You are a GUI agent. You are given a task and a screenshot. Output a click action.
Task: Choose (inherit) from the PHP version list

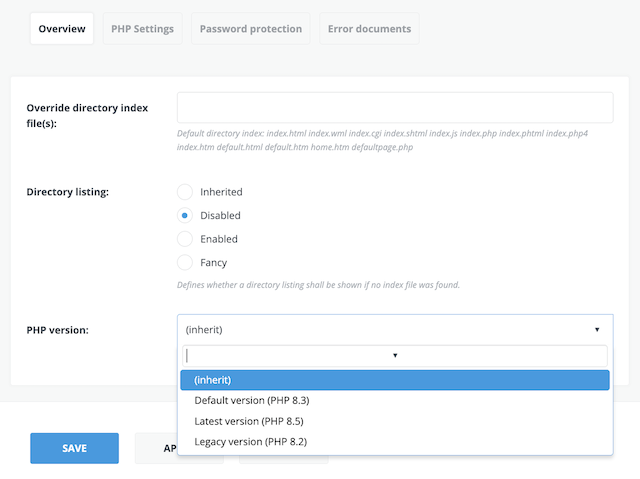[395, 380]
